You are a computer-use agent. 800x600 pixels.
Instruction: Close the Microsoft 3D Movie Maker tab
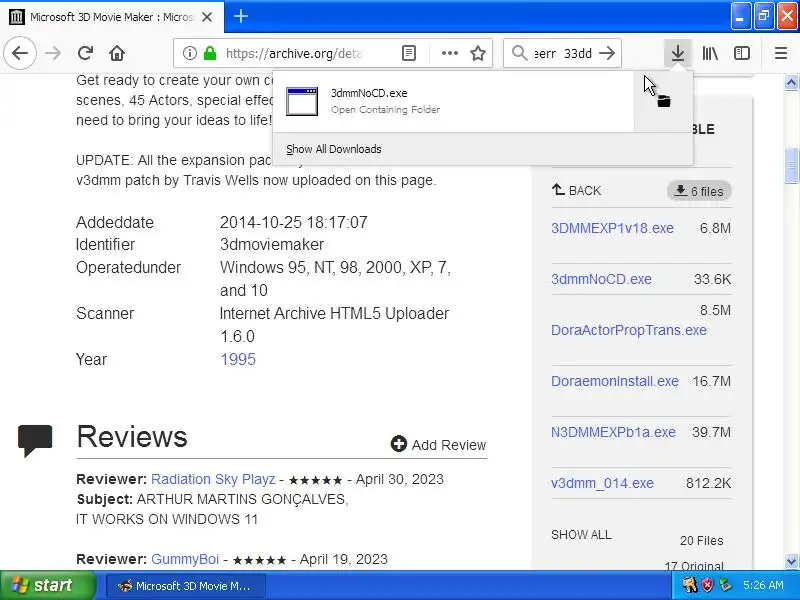[x=207, y=17]
